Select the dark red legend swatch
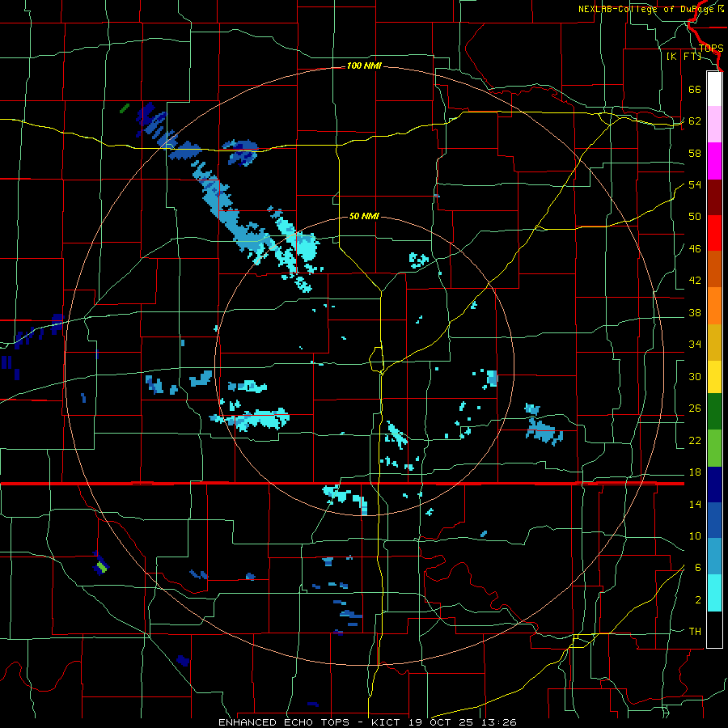This screenshot has height=728, width=728. (x=714, y=197)
